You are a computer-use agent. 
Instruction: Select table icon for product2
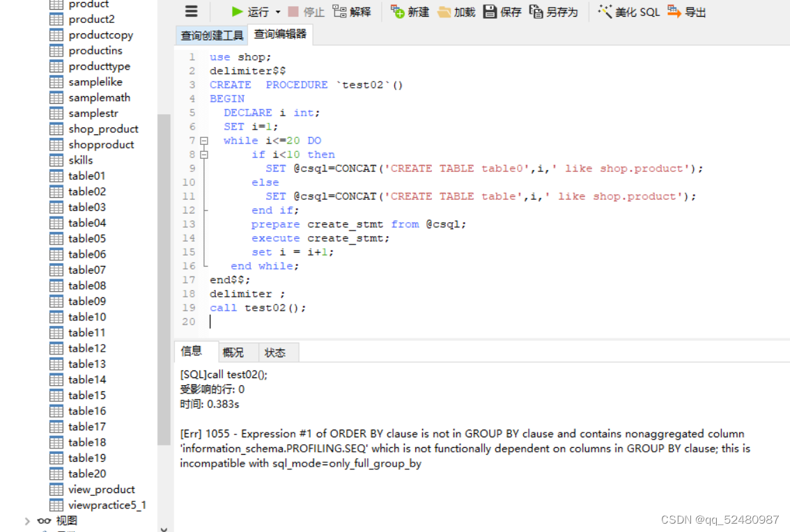click(56, 19)
